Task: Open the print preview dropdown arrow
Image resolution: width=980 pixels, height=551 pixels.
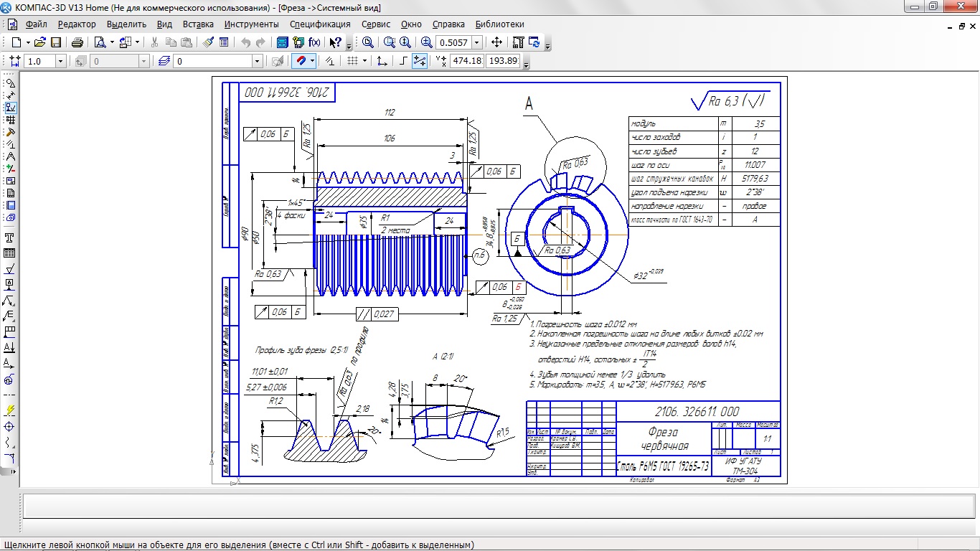Action: coord(112,42)
